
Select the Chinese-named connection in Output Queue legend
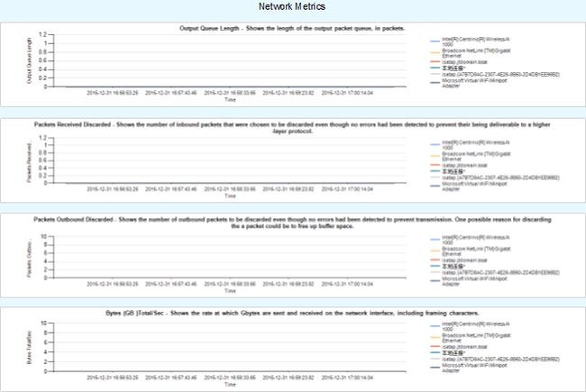[x=453, y=68]
